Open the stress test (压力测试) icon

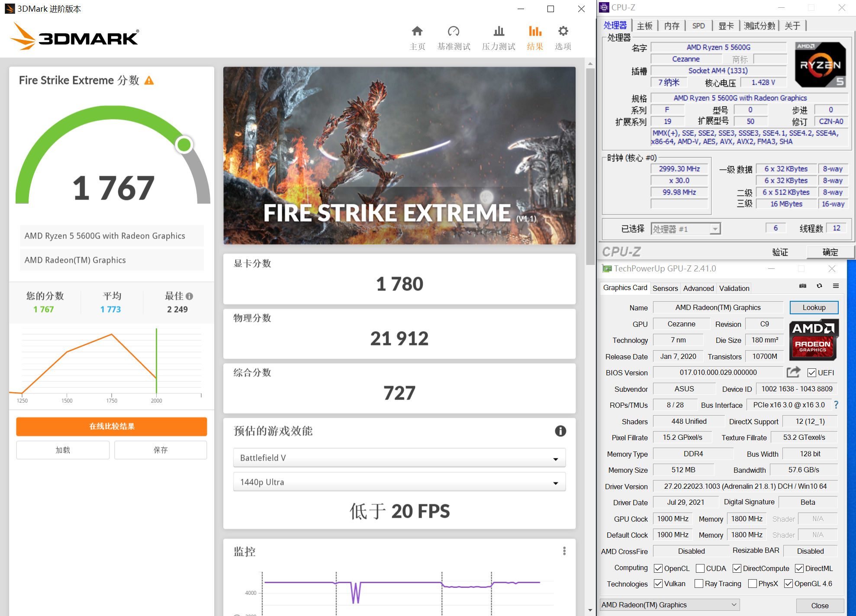coord(499,31)
